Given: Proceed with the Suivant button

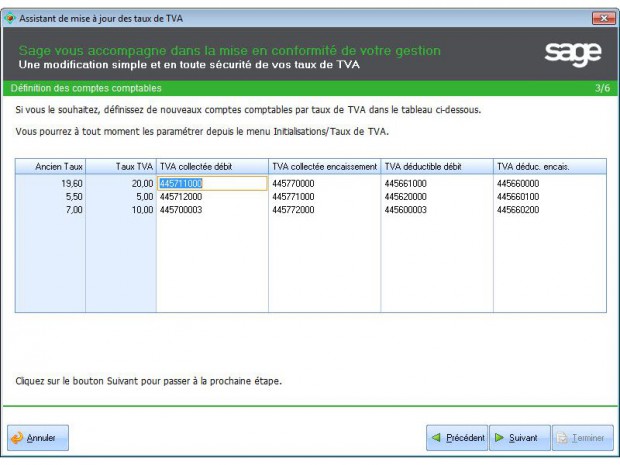Looking at the screenshot, I should click(520, 438).
